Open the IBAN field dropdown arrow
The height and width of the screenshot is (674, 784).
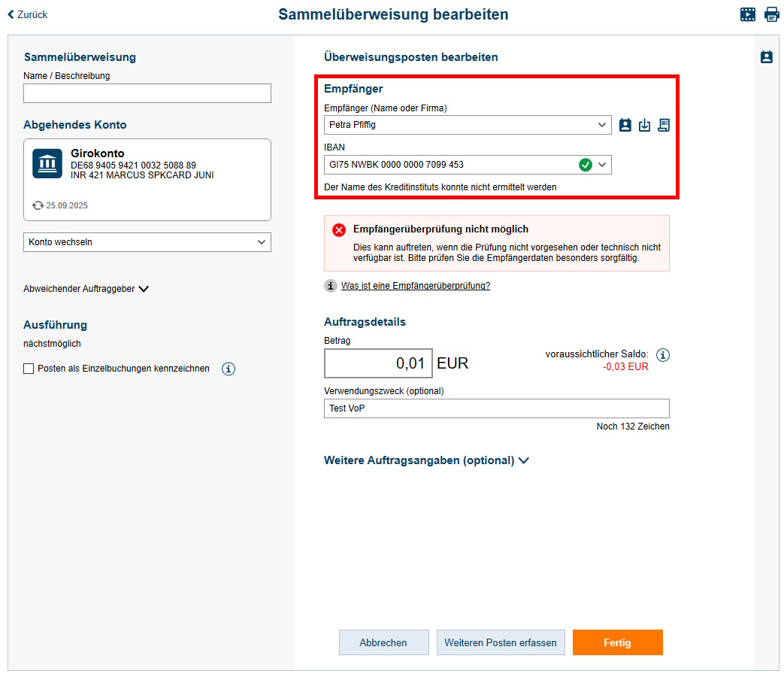602,165
